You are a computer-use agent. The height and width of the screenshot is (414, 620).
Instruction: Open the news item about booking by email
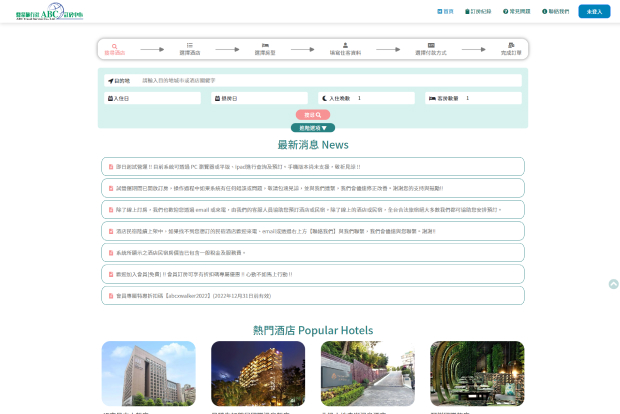coord(313,210)
